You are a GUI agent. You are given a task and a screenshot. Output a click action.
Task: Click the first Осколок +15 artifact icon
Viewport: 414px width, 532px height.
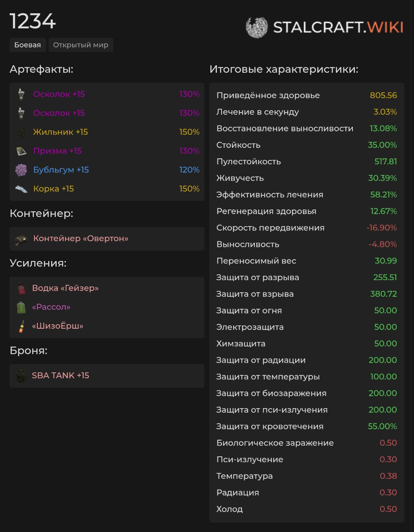click(21, 94)
